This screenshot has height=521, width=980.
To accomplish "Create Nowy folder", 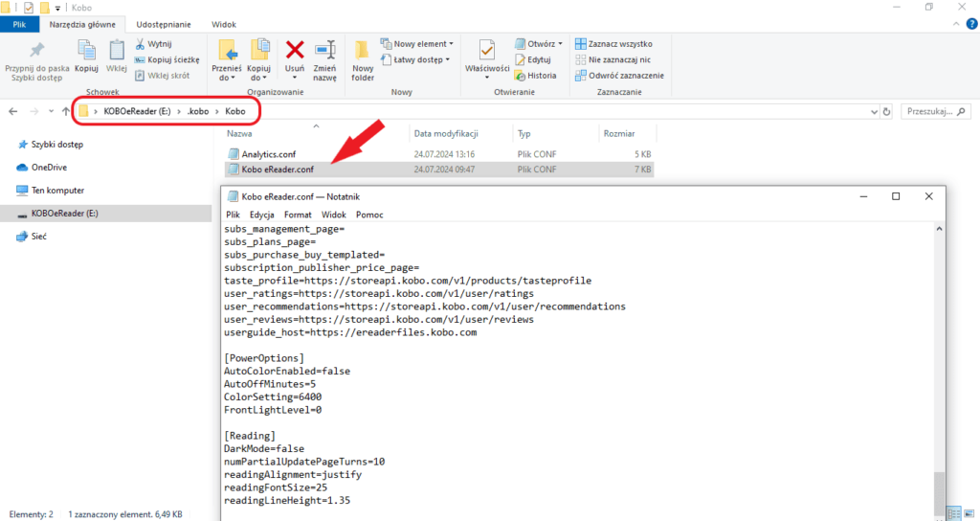I will coord(363,60).
